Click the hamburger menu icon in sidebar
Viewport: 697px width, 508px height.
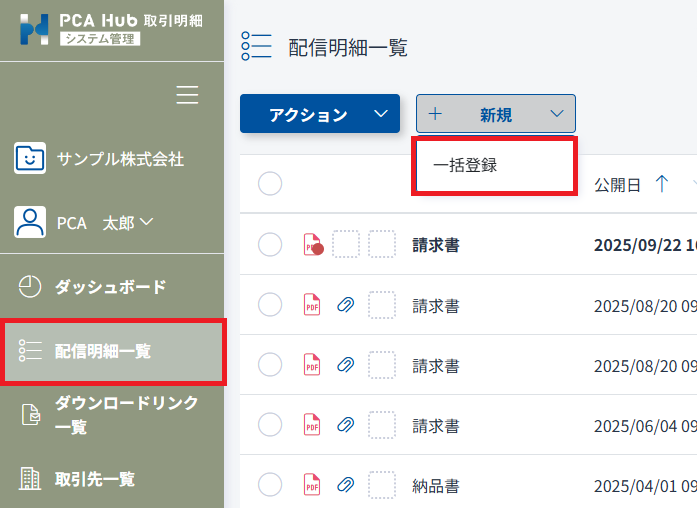pos(187,95)
